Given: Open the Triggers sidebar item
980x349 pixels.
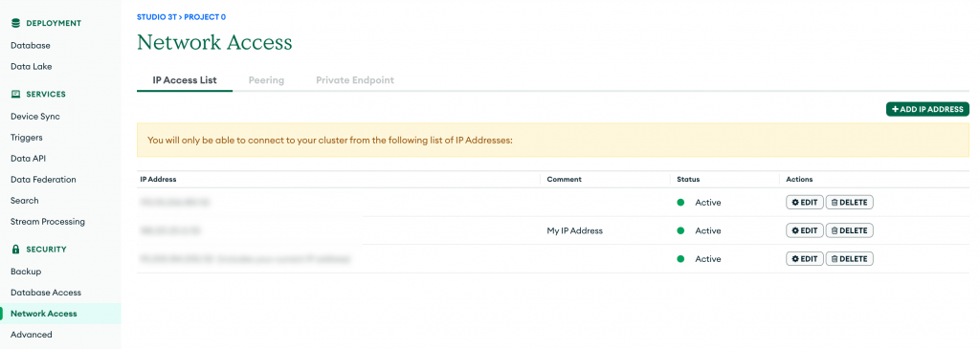Looking at the screenshot, I should pos(26,138).
